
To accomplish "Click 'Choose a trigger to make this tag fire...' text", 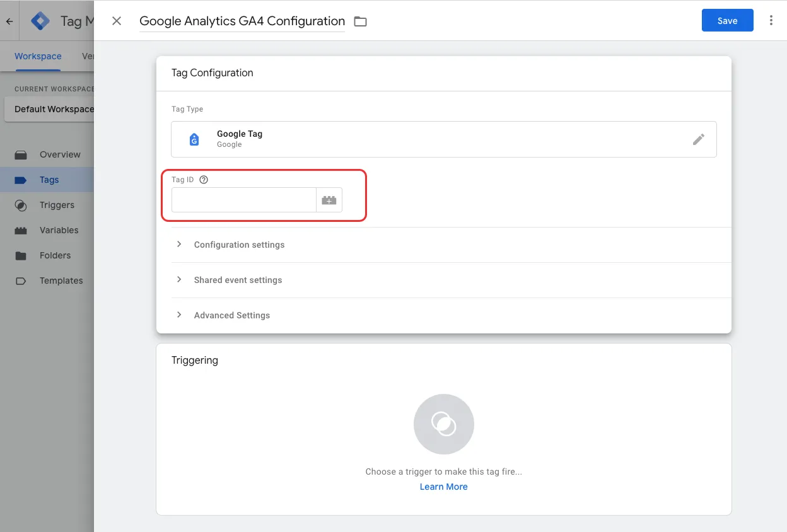I will coord(444,471).
